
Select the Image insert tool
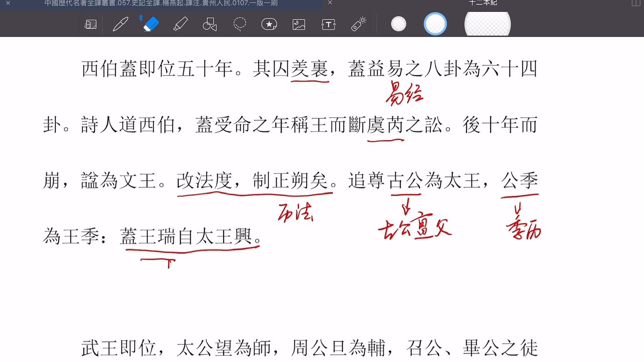pyautogui.click(x=299, y=25)
